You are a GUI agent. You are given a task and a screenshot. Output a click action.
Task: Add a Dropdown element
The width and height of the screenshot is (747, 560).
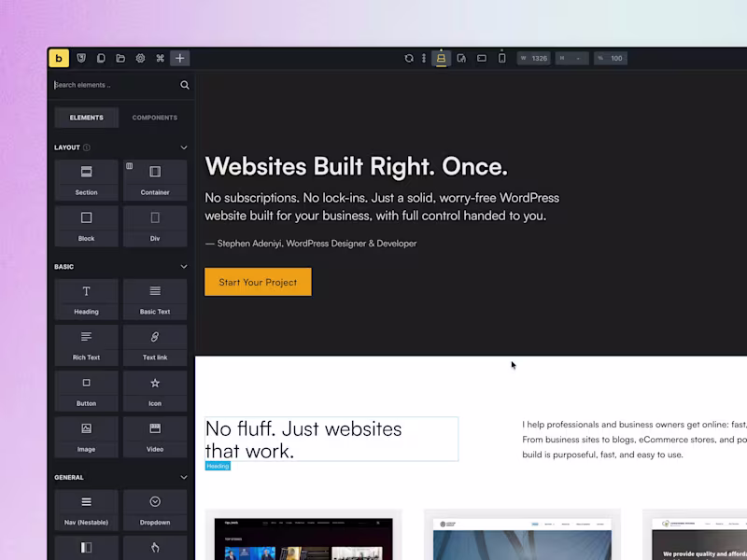[x=155, y=510]
